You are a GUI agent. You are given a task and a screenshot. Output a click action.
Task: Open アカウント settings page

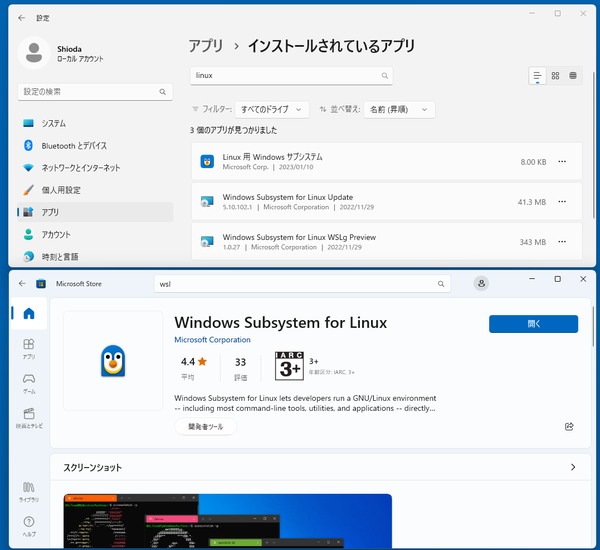(95, 234)
